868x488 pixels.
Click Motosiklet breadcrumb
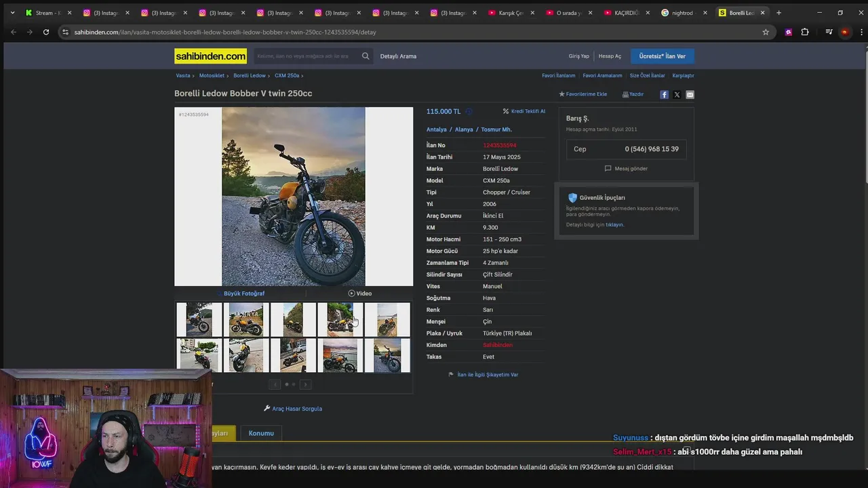212,76
